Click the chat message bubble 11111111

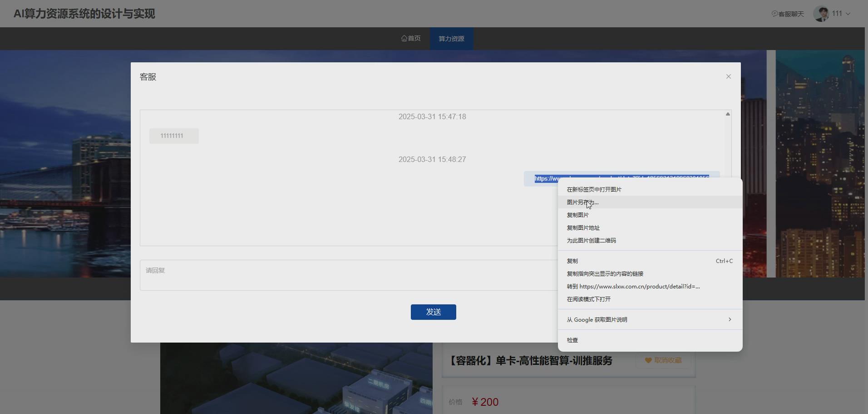(x=174, y=135)
